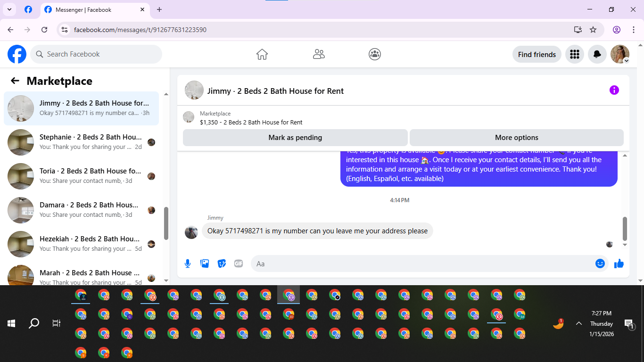Select Toria conversation in the list
Screen dimensions: 644x362
click(x=81, y=176)
